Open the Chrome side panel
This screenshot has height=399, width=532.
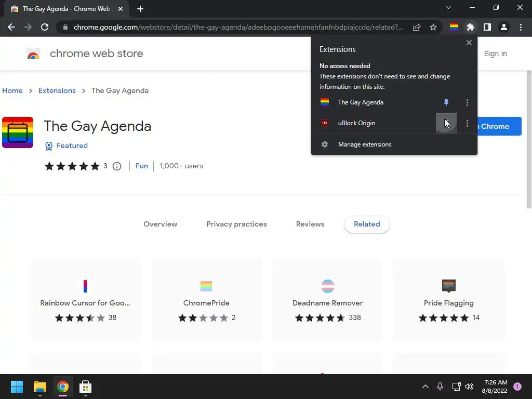point(487,27)
